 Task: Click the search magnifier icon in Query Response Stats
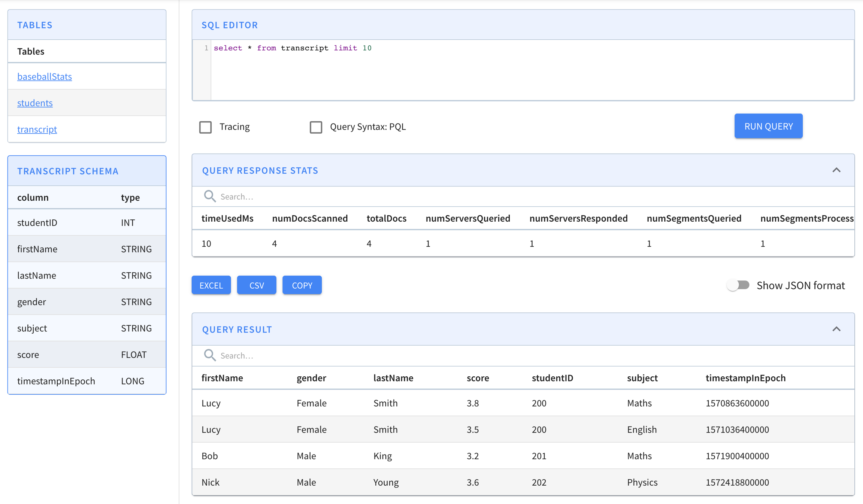click(209, 196)
